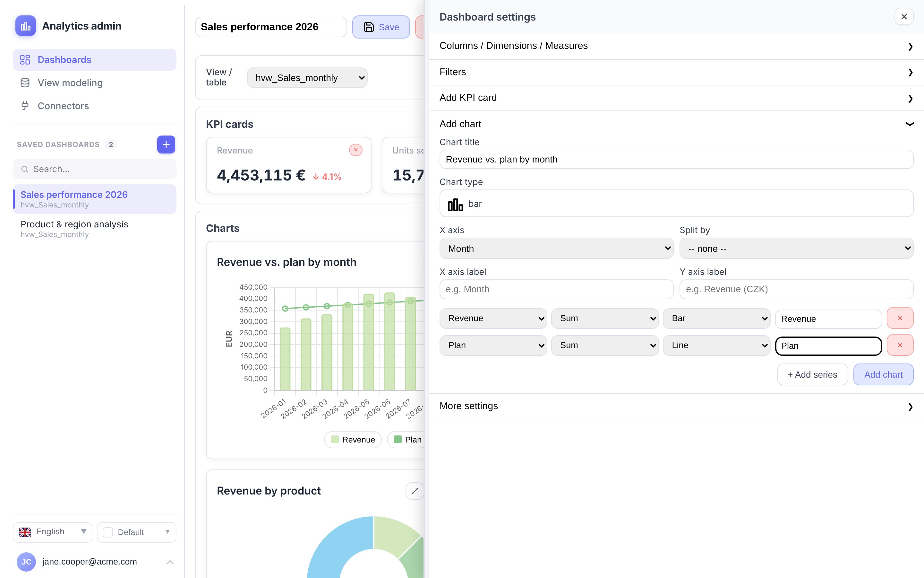Click the Chart title input
Image resolution: width=924 pixels, height=578 pixels.
point(676,159)
